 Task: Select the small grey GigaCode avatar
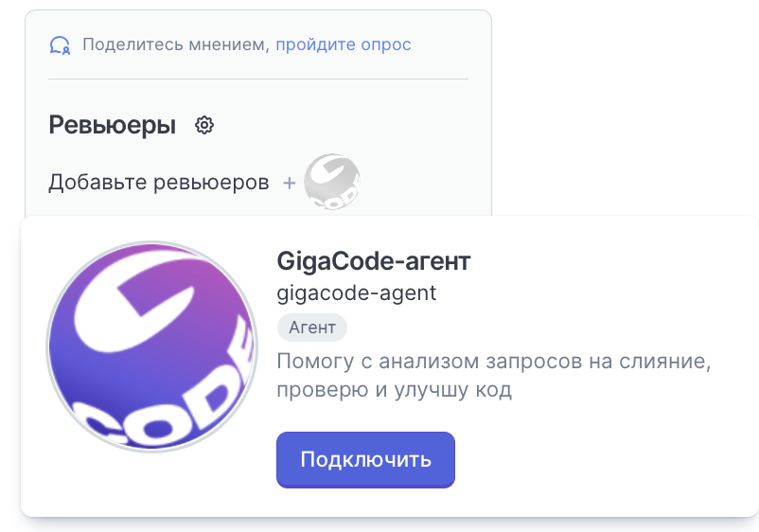pyautogui.click(x=332, y=182)
